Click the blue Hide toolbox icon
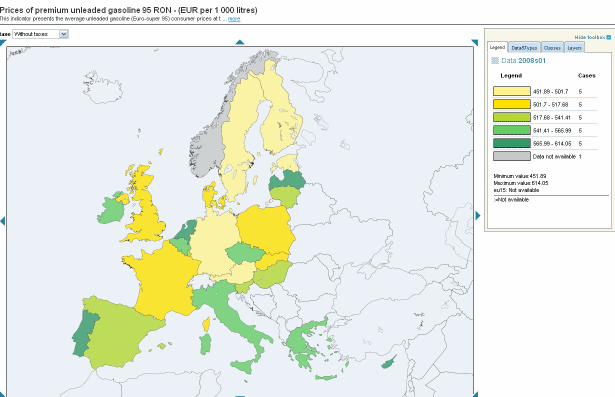The height and width of the screenshot is (397, 615). (x=609, y=37)
